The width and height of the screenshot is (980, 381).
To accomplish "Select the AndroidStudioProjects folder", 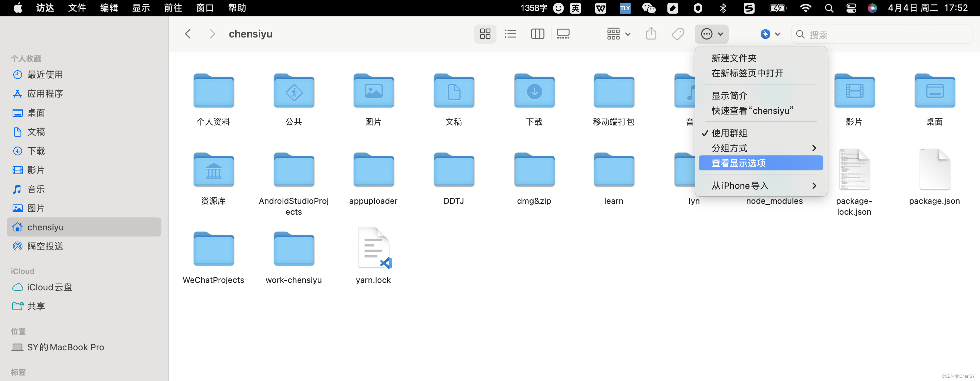I will tap(294, 170).
